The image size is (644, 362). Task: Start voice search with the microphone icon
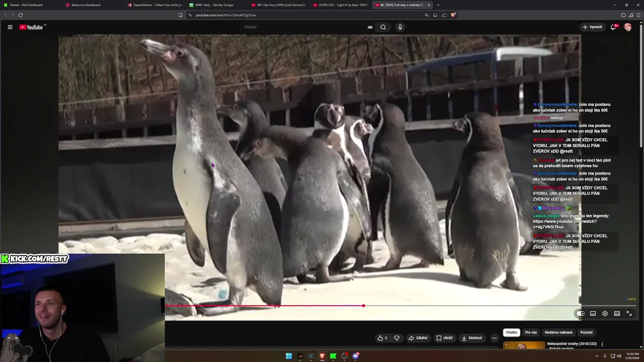[x=400, y=27]
